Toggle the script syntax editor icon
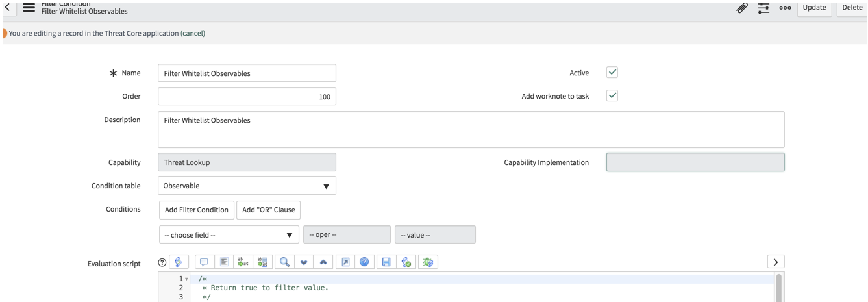The image size is (868, 302). (x=179, y=262)
